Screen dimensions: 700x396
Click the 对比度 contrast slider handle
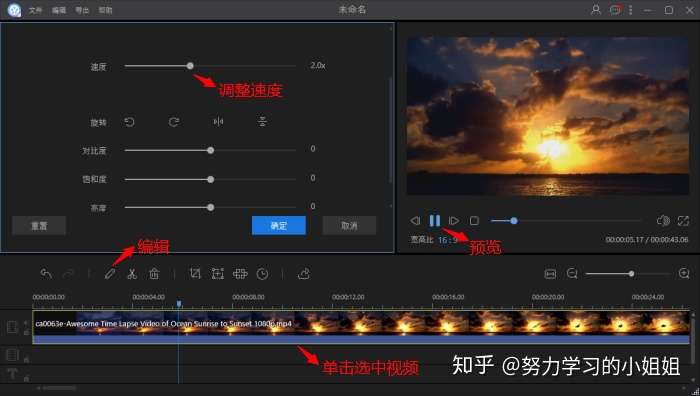pyautogui.click(x=211, y=150)
